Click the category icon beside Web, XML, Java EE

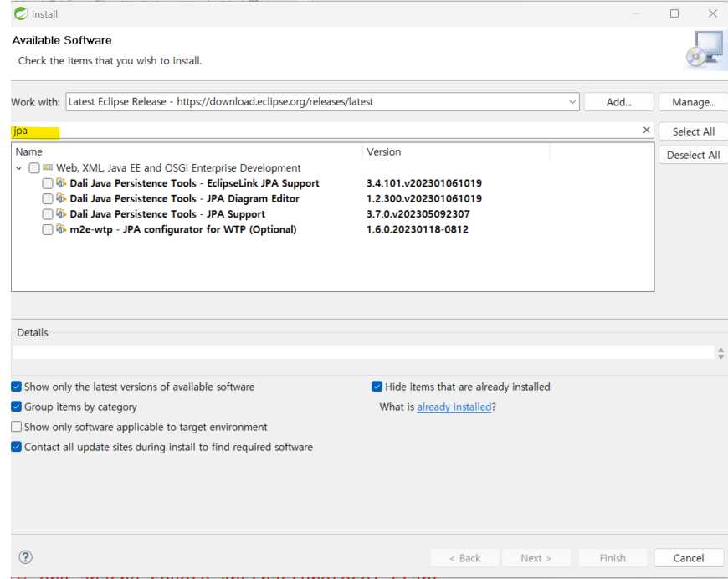click(x=48, y=167)
